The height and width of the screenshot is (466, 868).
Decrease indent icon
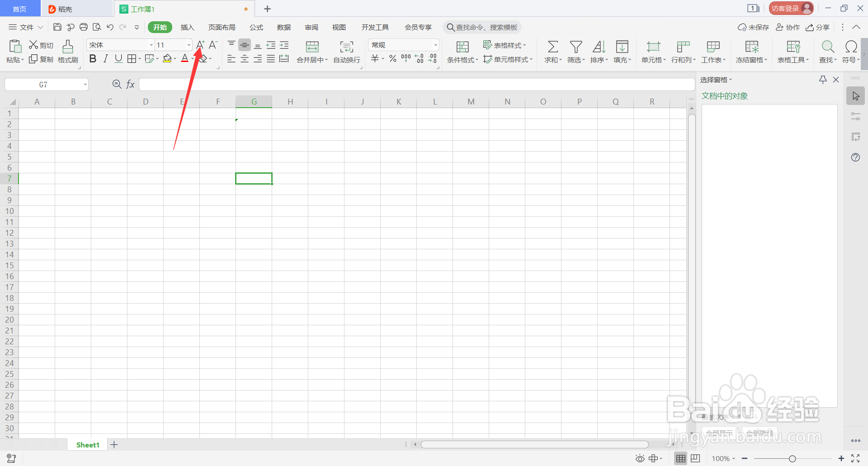(x=271, y=45)
